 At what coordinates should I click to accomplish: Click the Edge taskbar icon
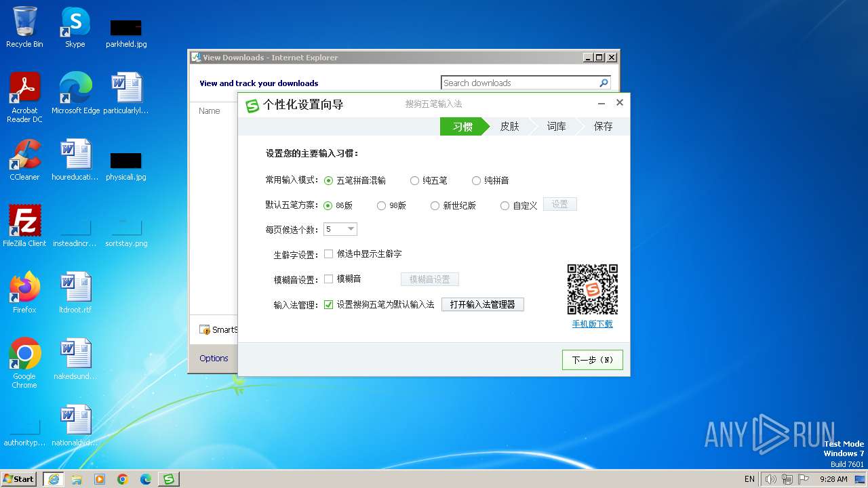(x=146, y=479)
